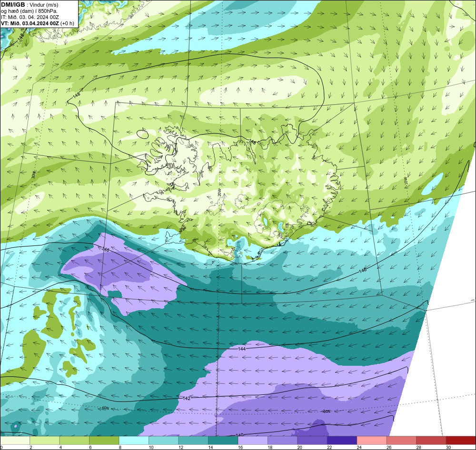Screen dimensions: 476x450
Task: Click the "10W" meridian label
Action: (406, 182)
